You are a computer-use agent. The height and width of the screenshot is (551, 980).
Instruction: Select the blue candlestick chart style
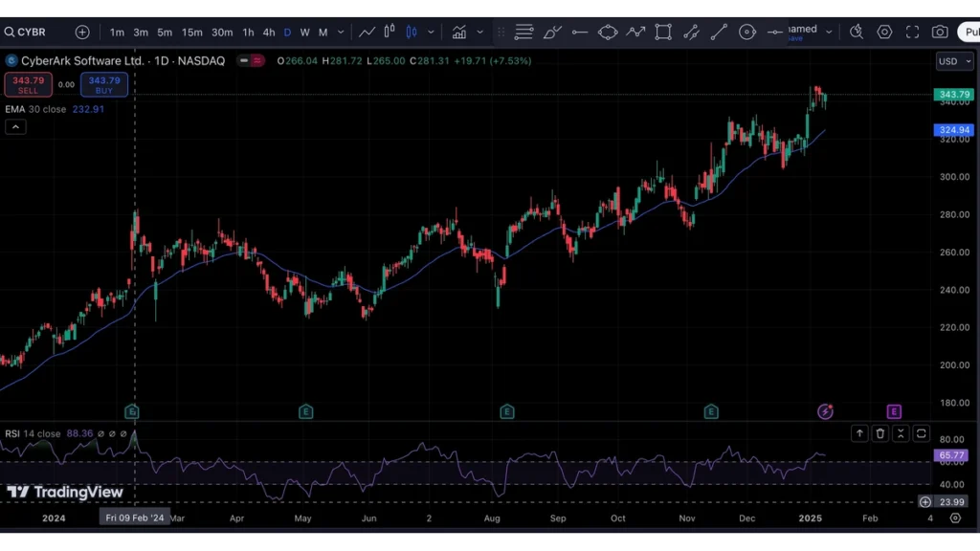pyautogui.click(x=412, y=32)
